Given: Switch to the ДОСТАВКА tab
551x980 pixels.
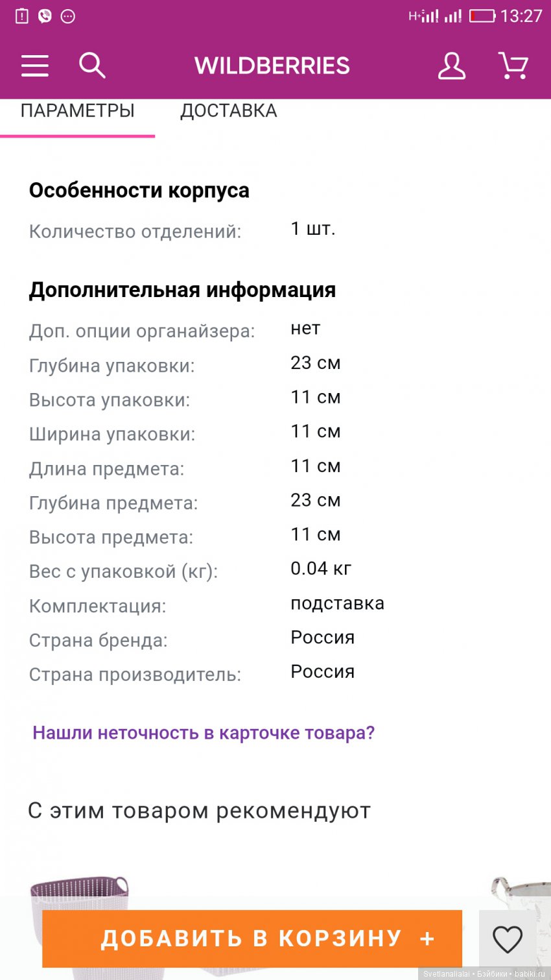Looking at the screenshot, I should [x=228, y=111].
